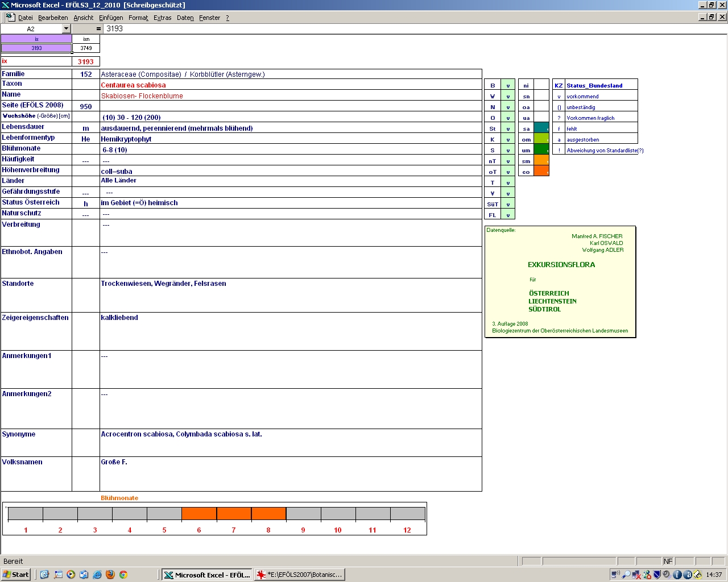Click the lime green om color cell

point(541,139)
